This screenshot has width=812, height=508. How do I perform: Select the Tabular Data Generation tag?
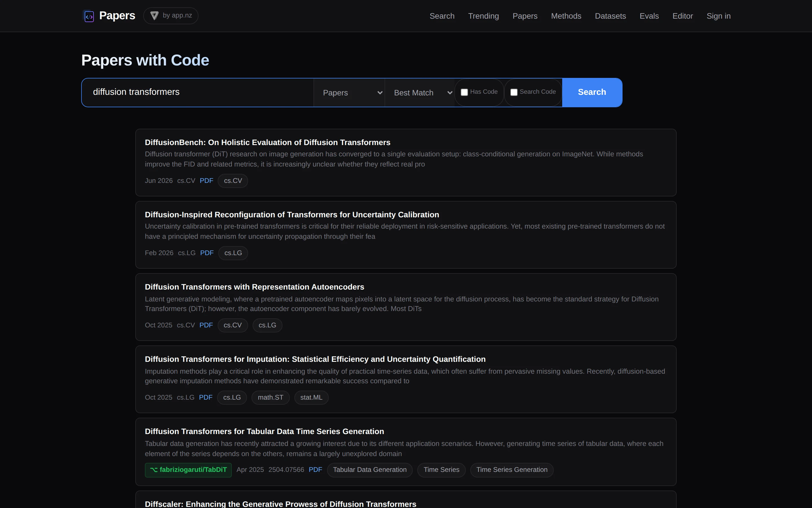[x=370, y=470]
